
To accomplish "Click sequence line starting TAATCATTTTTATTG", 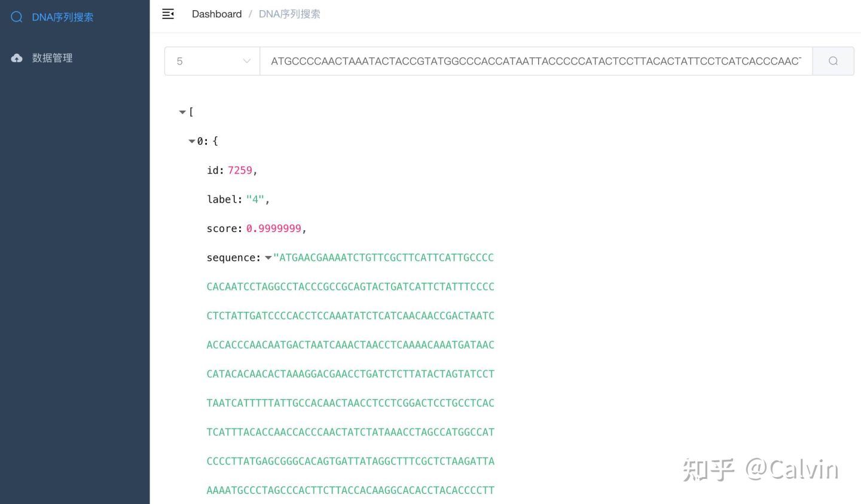I will [350, 403].
